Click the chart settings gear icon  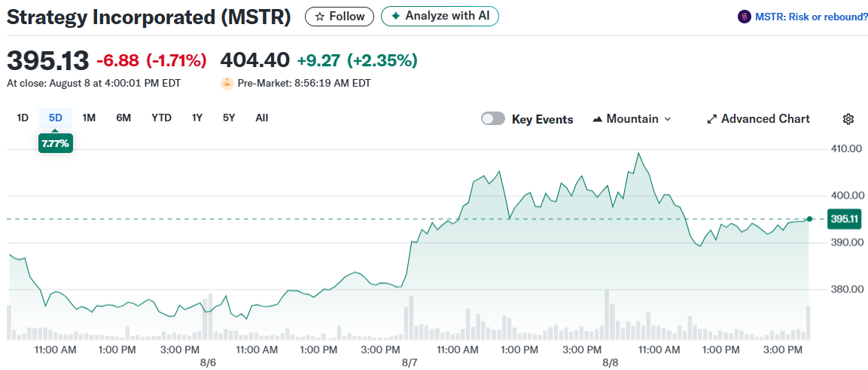pos(848,118)
